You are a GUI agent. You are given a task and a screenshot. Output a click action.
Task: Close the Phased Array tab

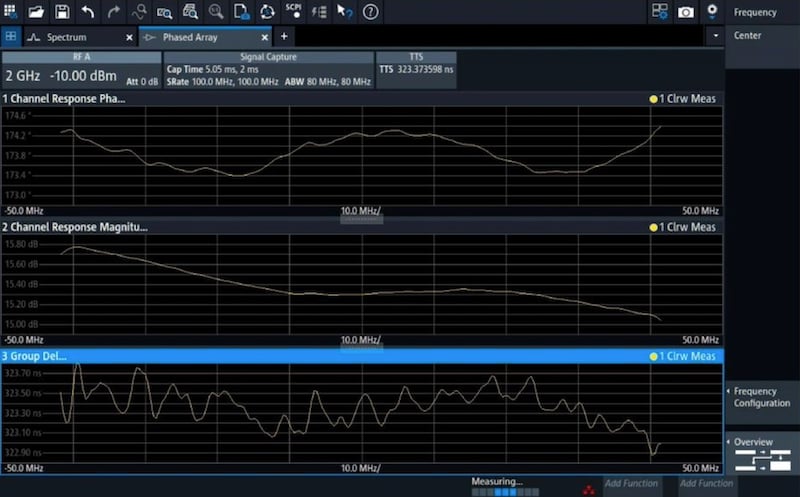265,37
